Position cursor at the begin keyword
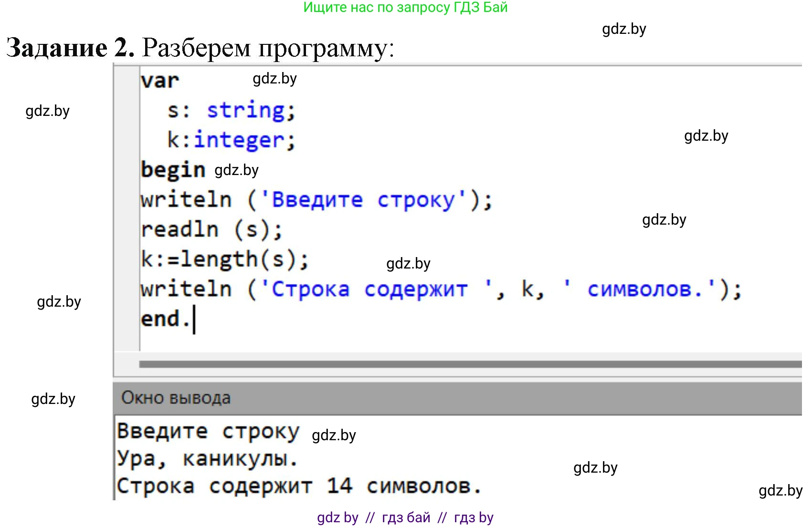Screen dimensions: 812x527 [x=173, y=169]
